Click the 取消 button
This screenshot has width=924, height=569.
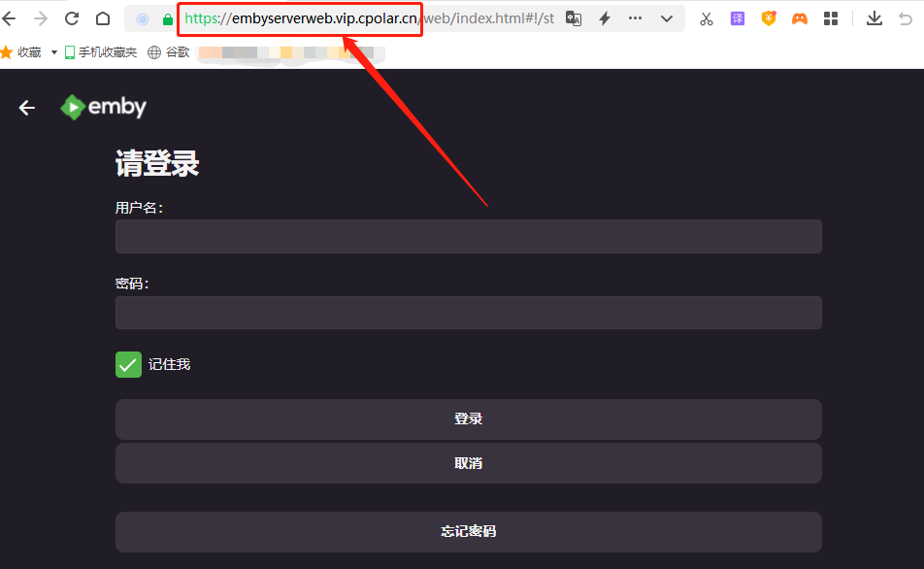tap(469, 463)
